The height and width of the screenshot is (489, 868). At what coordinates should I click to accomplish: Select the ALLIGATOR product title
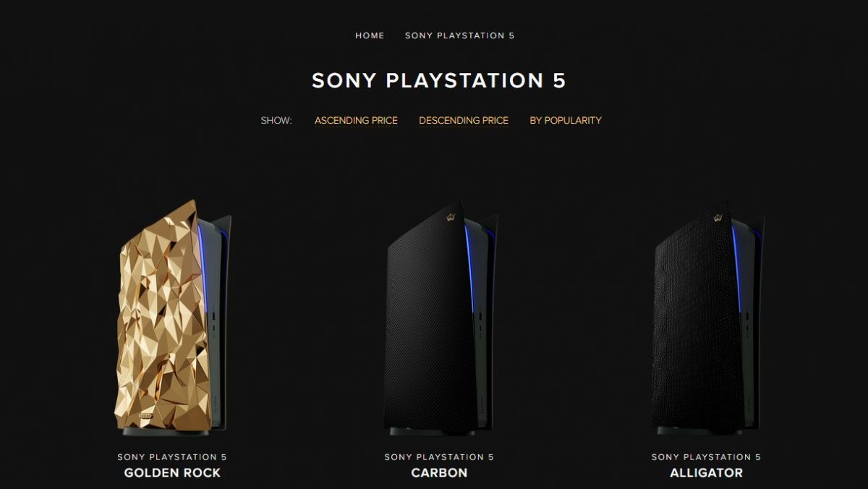pyautogui.click(x=706, y=473)
